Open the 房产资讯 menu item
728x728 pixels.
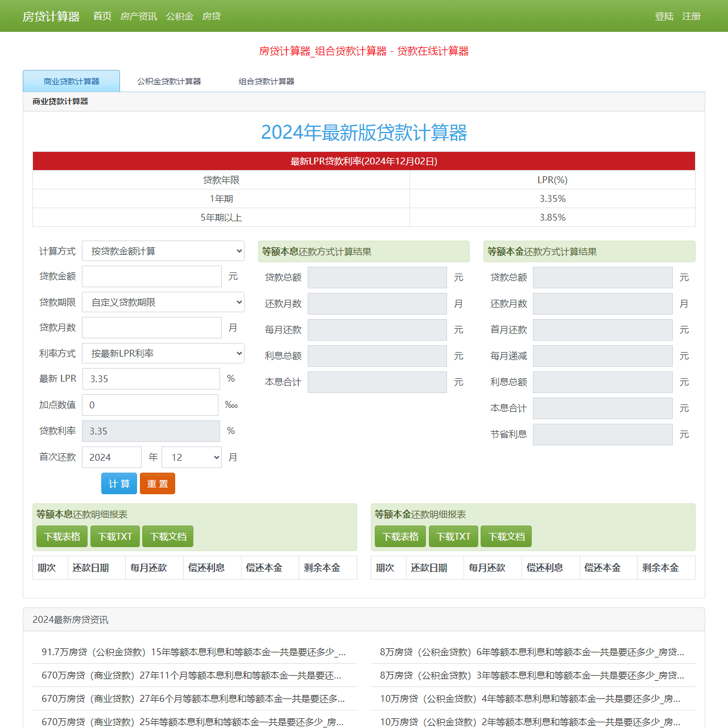coord(138,16)
